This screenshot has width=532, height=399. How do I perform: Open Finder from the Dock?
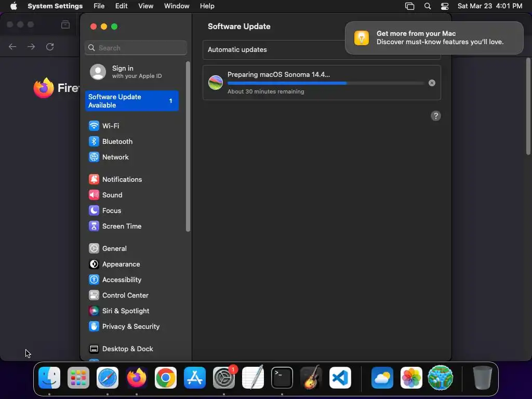pyautogui.click(x=49, y=377)
